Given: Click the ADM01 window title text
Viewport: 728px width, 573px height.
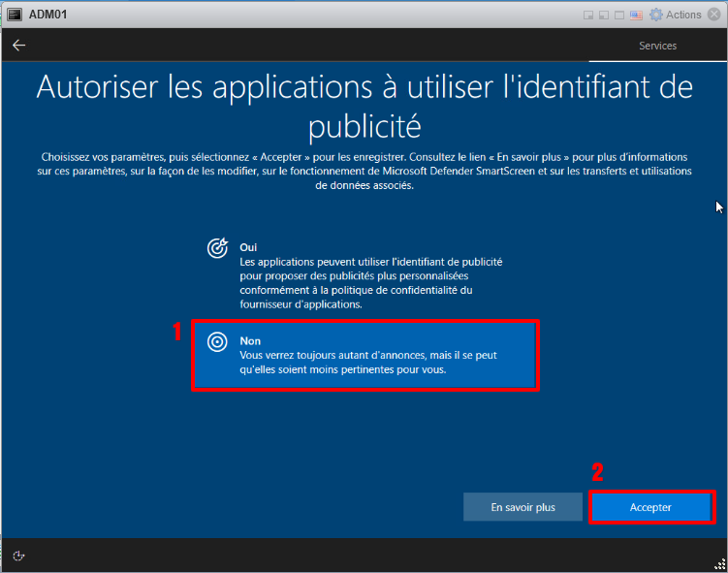Looking at the screenshot, I should (47, 15).
